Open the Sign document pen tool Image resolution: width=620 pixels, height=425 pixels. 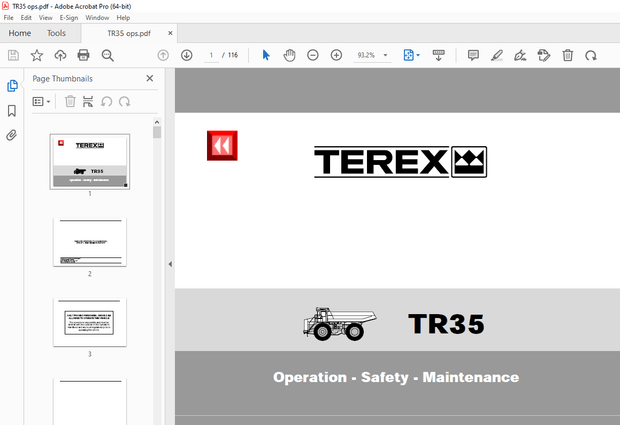coord(520,55)
